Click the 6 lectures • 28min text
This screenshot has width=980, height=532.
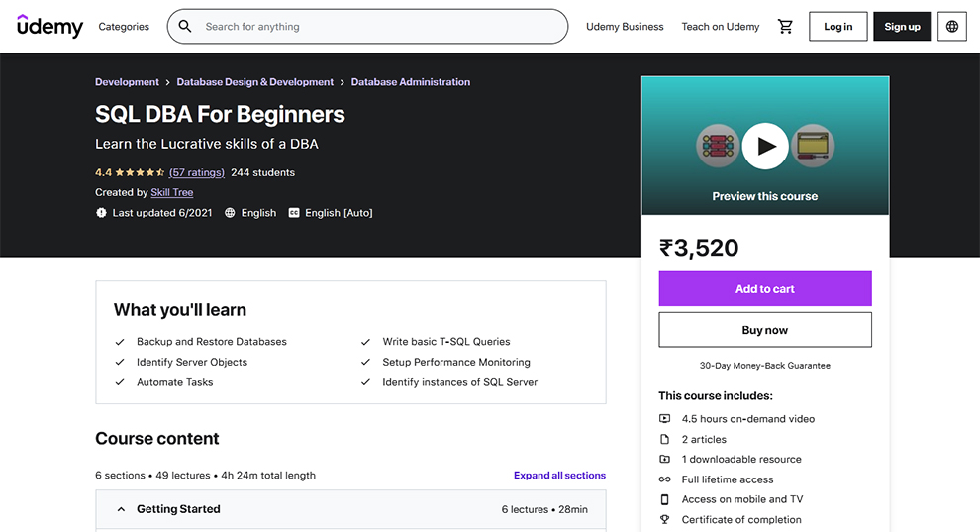click(544, 509)
